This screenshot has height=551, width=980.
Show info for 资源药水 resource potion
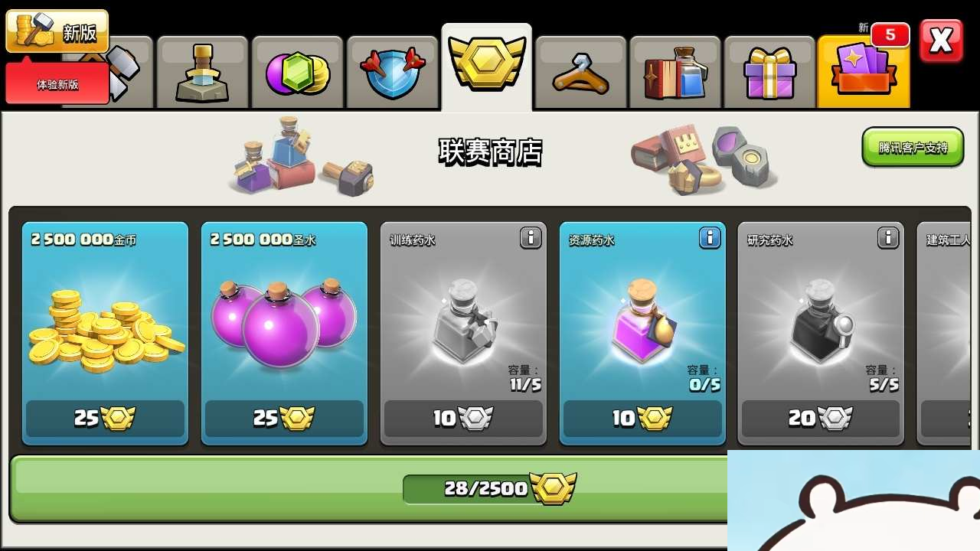710,238
